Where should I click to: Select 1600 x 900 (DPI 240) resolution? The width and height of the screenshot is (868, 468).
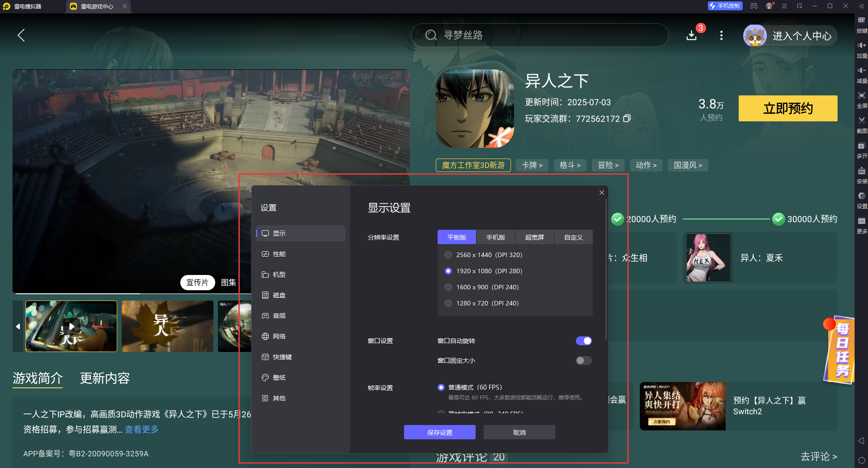pyautogui.click(x=448, y=287)
